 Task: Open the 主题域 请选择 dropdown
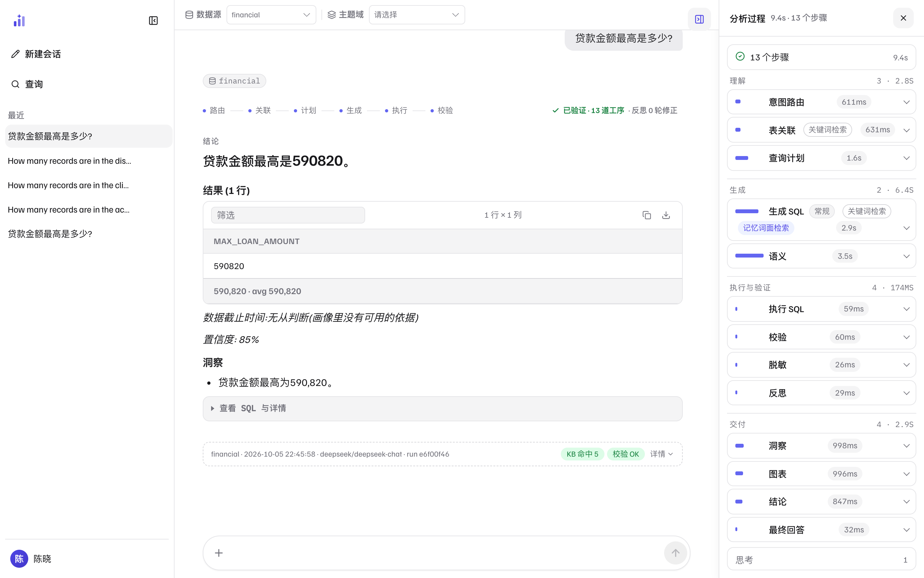(x=417, y=14)
